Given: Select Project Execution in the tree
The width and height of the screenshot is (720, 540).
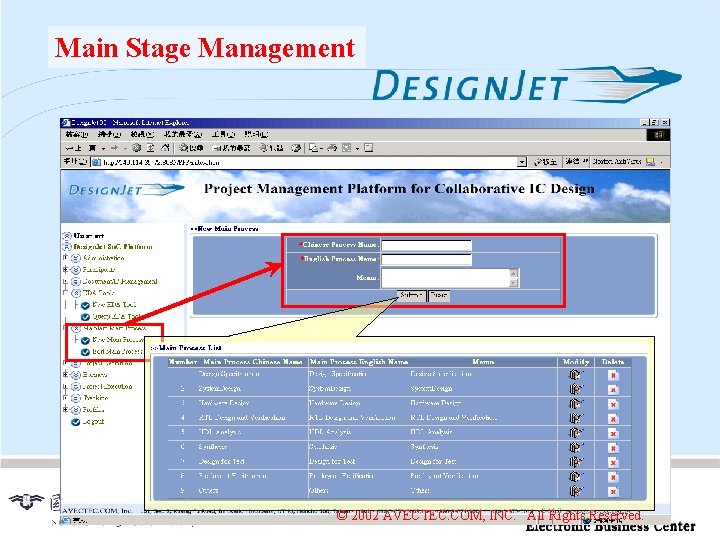Looking at the screenshot, I should tap(107, 387).
